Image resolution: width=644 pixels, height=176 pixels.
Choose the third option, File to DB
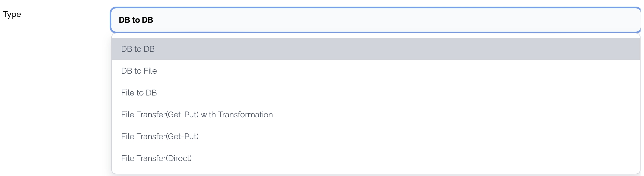tap(139, 93)
